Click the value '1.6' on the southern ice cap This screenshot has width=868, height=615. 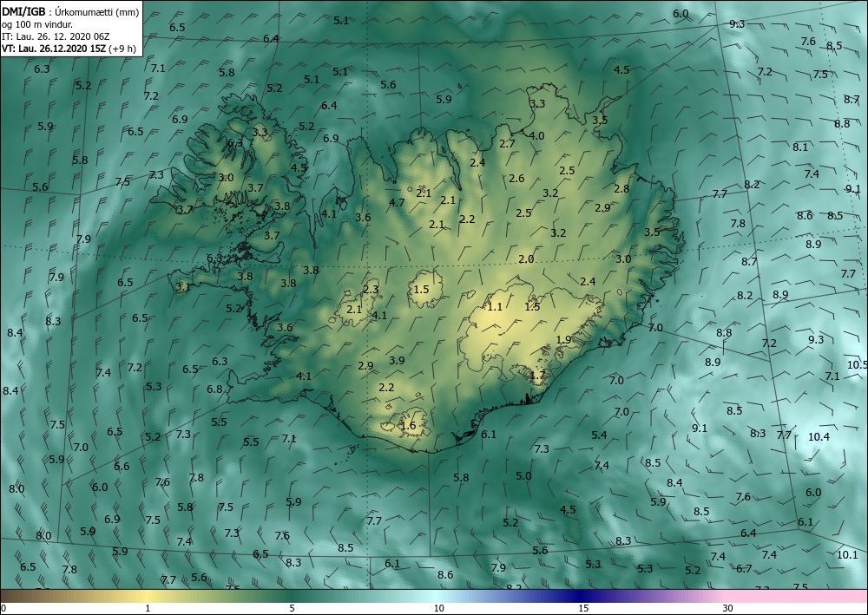408,425
